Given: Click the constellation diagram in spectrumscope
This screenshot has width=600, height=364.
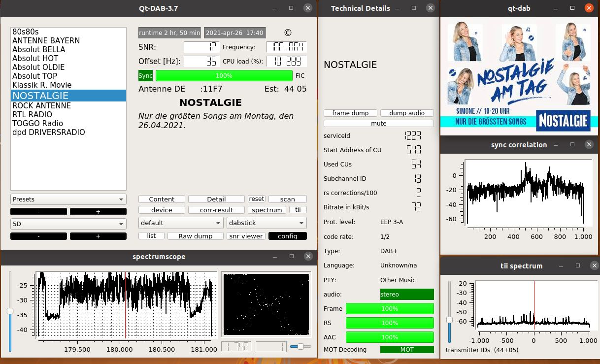Looking at the screenshot, I should (x=267, y=304).
